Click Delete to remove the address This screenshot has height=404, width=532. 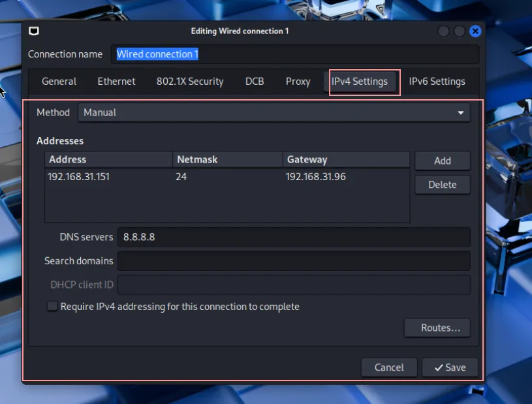click(x=442, y=185)
